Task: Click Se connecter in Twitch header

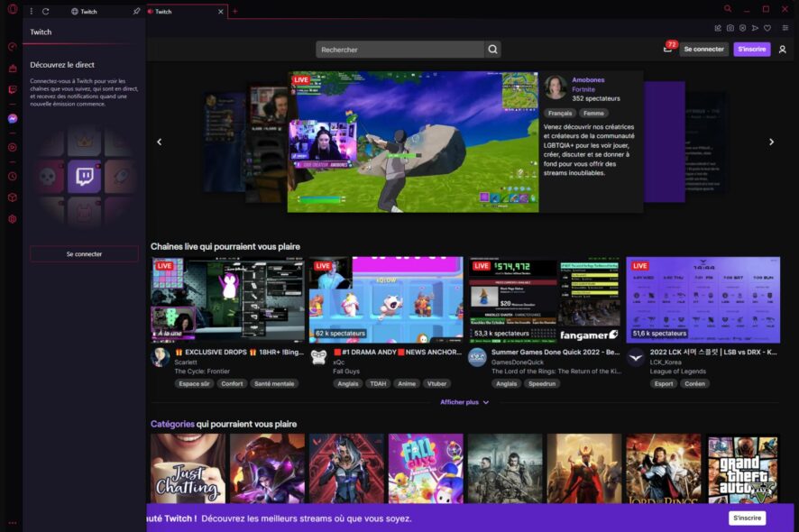Action: [x=703, y=49]
